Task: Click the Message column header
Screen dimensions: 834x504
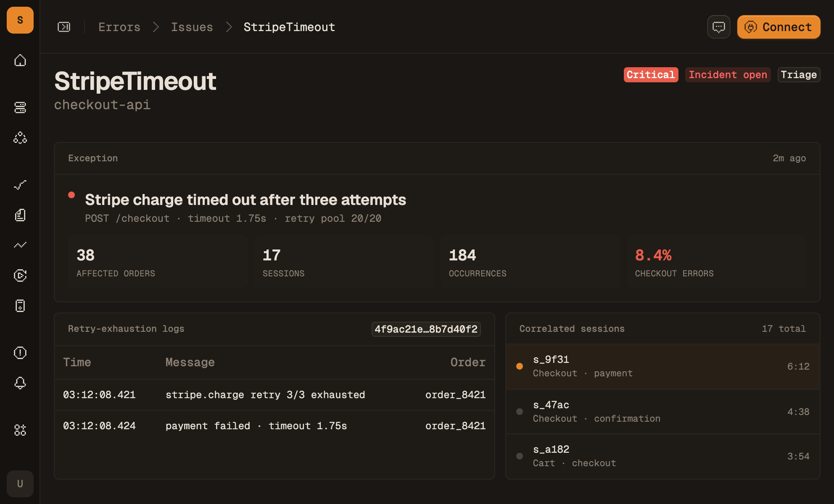Action: [190, 362]
